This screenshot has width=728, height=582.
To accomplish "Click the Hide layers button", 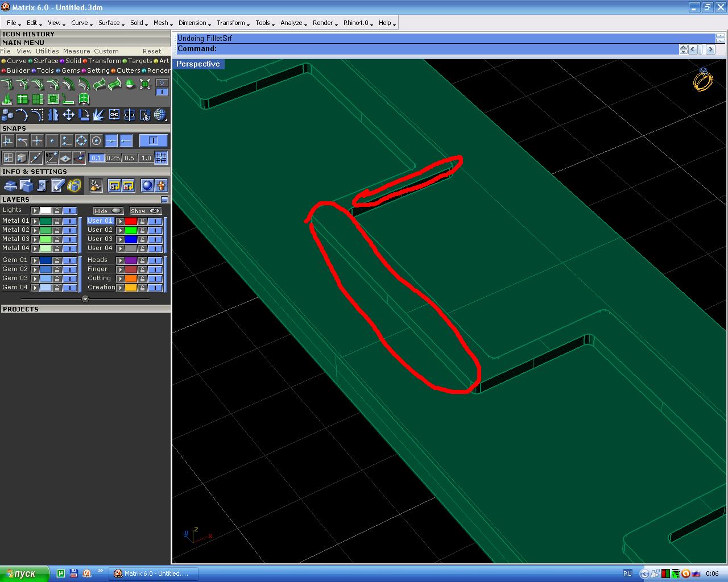I will [108, 211].
